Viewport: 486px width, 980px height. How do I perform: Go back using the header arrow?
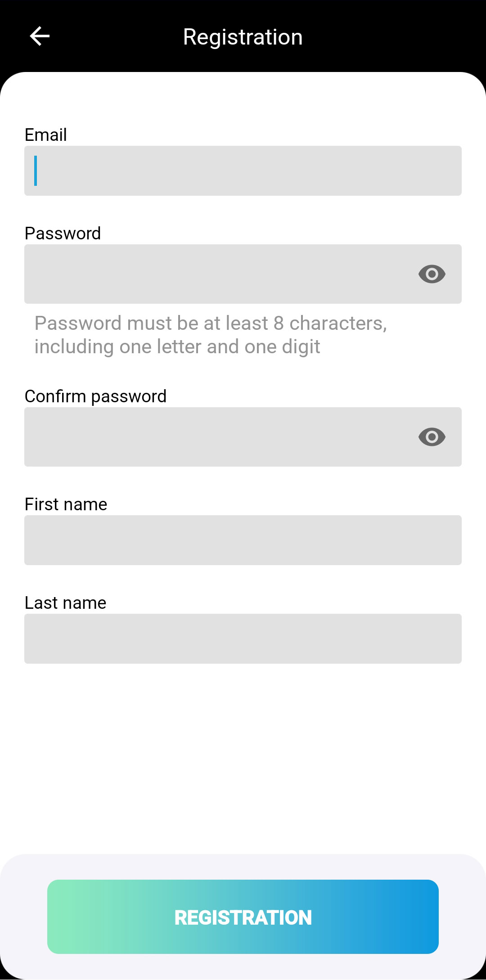(40, 36)
